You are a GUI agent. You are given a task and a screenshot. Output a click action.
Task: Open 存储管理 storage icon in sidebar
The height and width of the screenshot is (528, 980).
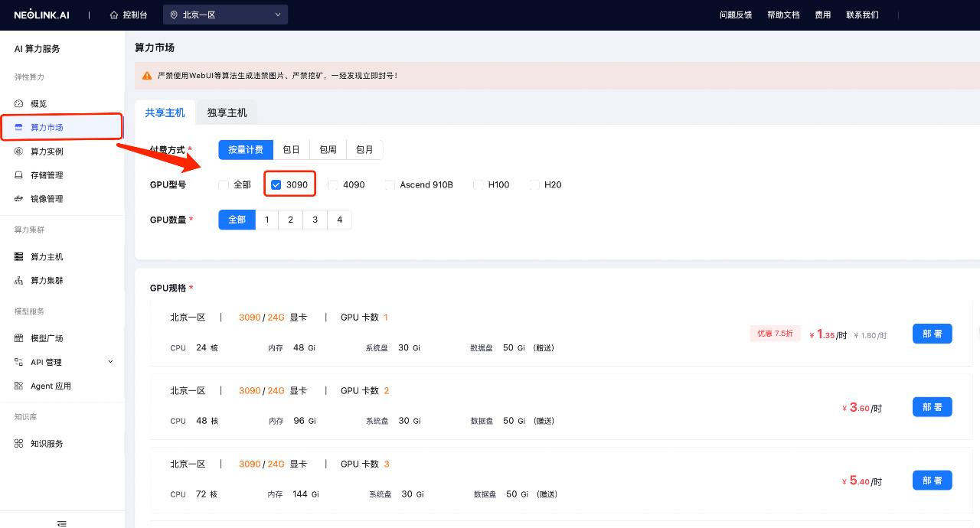coord(19,175)
